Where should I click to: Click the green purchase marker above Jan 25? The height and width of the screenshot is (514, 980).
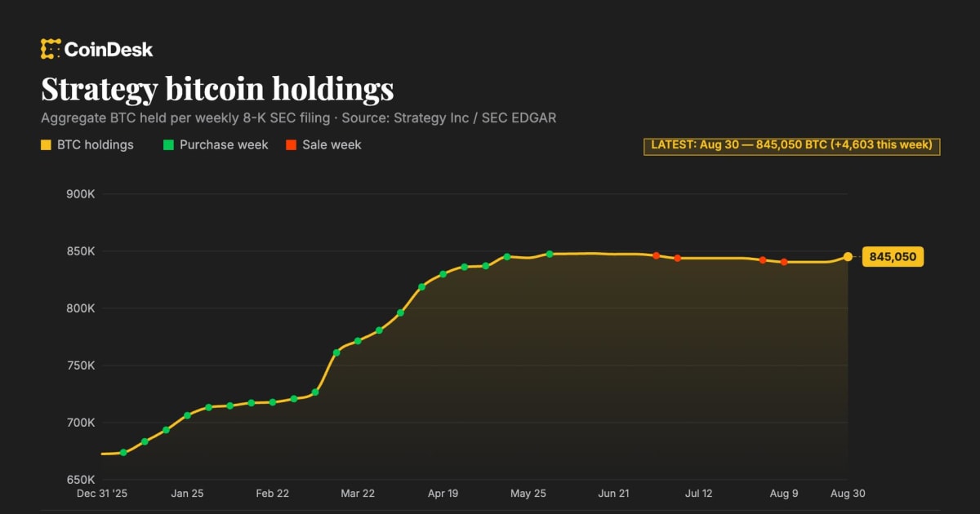(x=187, y=415)
